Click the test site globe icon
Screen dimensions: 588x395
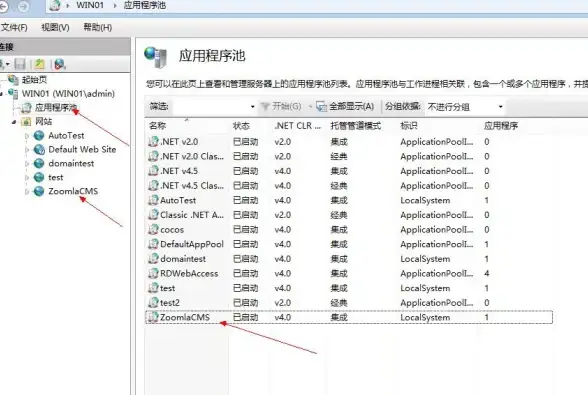tap(39, 177)
